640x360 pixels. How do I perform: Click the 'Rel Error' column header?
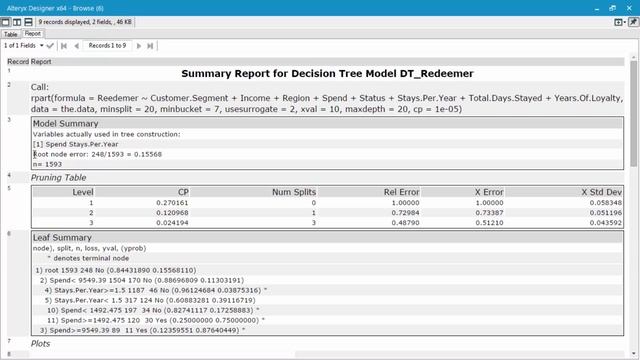pos(401,192)
